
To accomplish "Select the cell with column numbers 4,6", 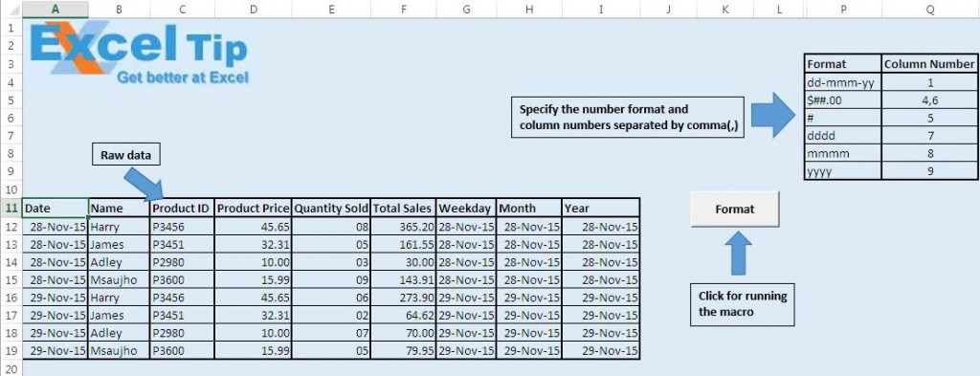I will [x=930, y=100].
